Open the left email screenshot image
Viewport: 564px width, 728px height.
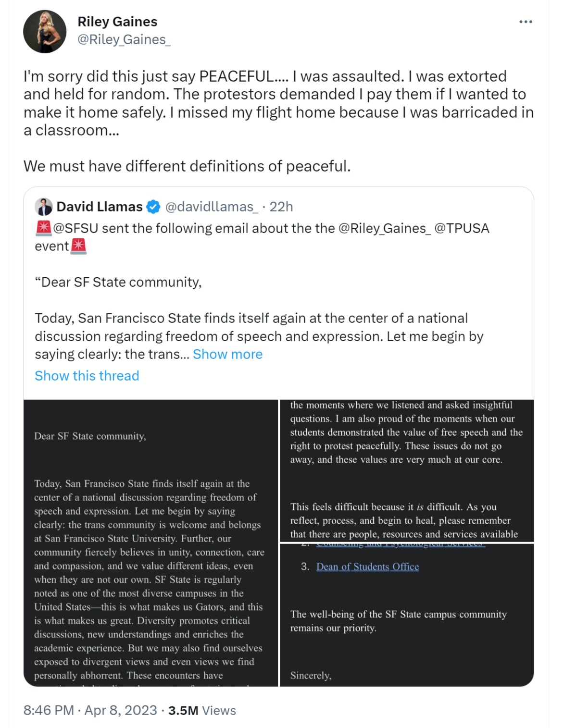[150, 543]
